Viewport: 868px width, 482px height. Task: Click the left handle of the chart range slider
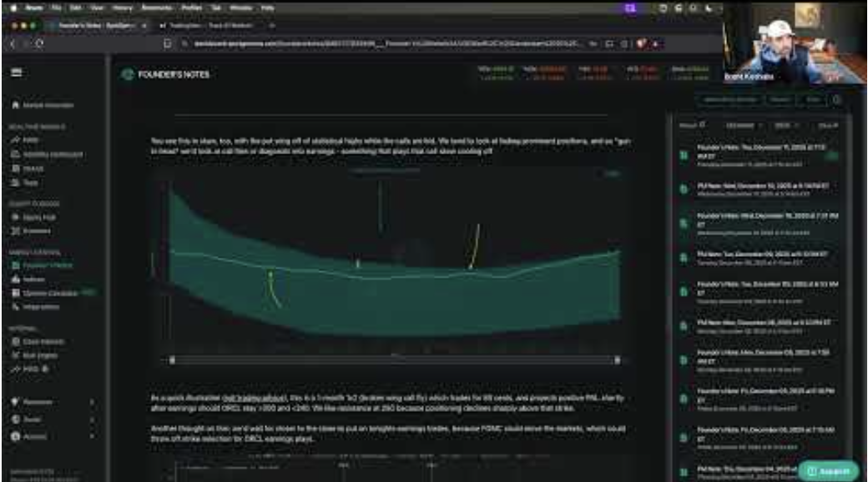[172, 359]
